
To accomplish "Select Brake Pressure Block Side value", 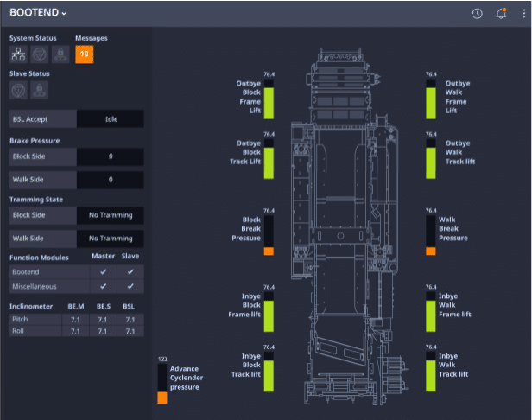I will click(111, 156).
